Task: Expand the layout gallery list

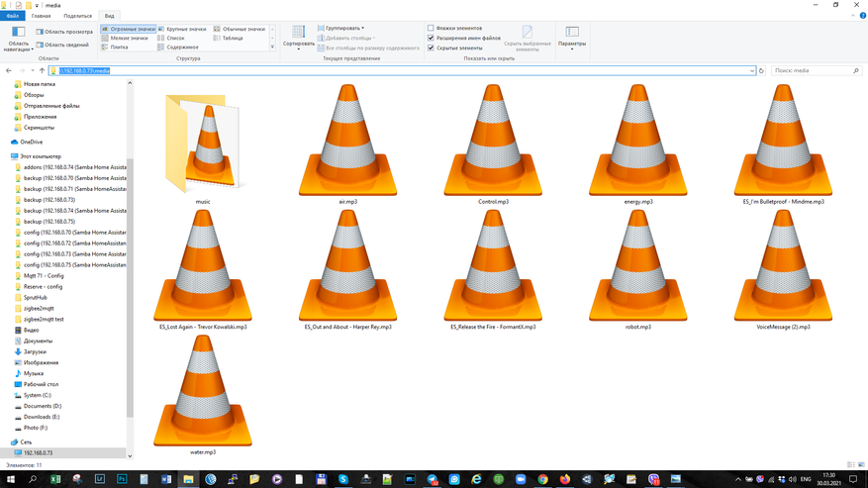Action: tap(272, 48)
